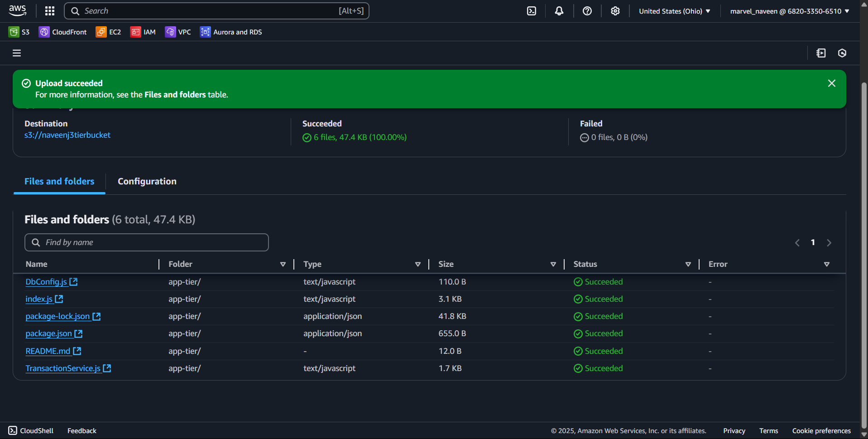Sort by the Size column arrow
The height and width of the screenshot is (439, 868).
(x=553, y=264)
